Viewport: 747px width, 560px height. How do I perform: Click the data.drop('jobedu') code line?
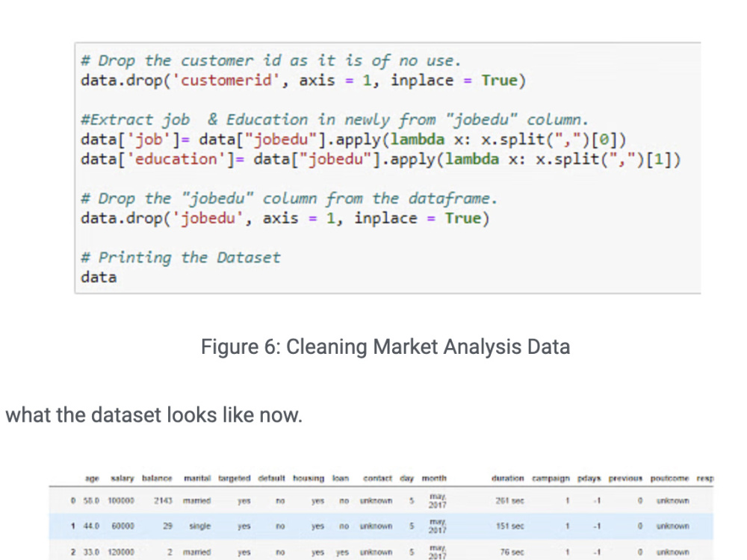(285, 218)
